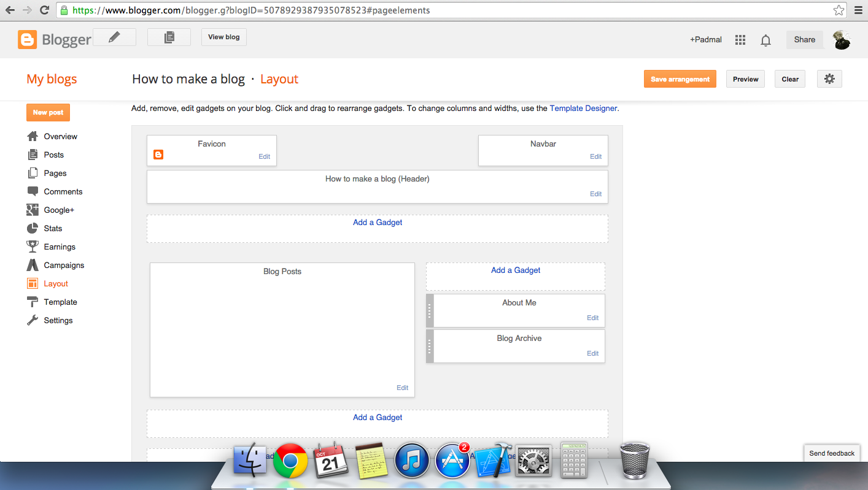Viewport: 868px width, 490px height.
Task: Add a Gadget below the Header
Action: (378, 223)
